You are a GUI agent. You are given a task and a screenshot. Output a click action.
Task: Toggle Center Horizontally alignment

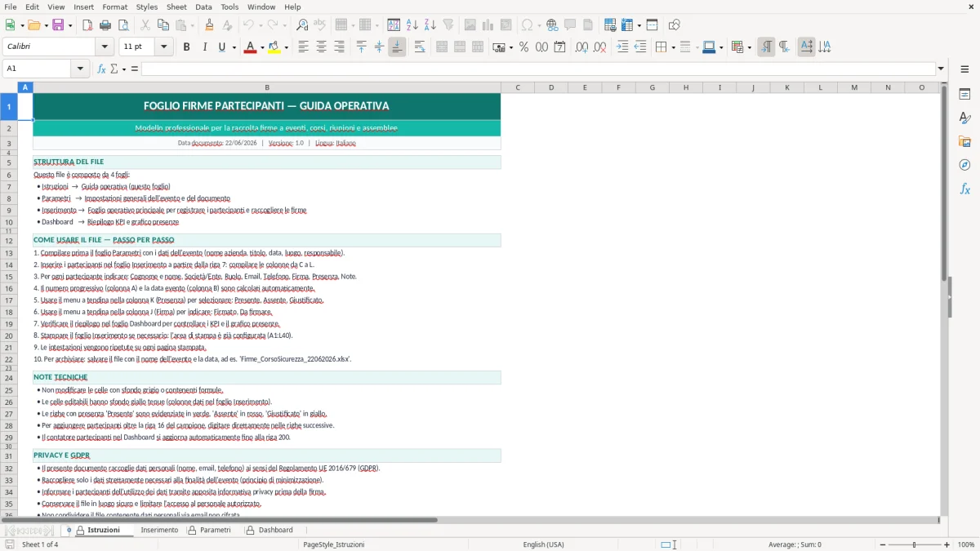(x=321, y=47)
